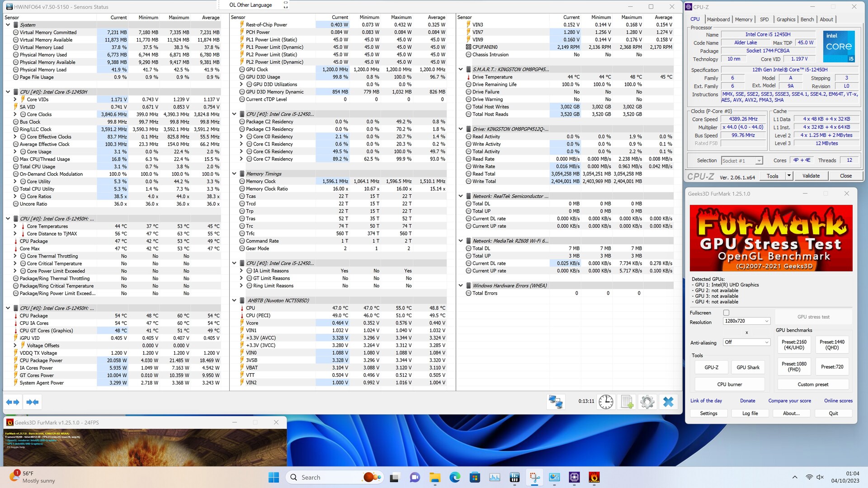Screen dimensions: 868x488
Task: Open HWiNFO sensor settings gear icon
Action: (x=647, y=402)
